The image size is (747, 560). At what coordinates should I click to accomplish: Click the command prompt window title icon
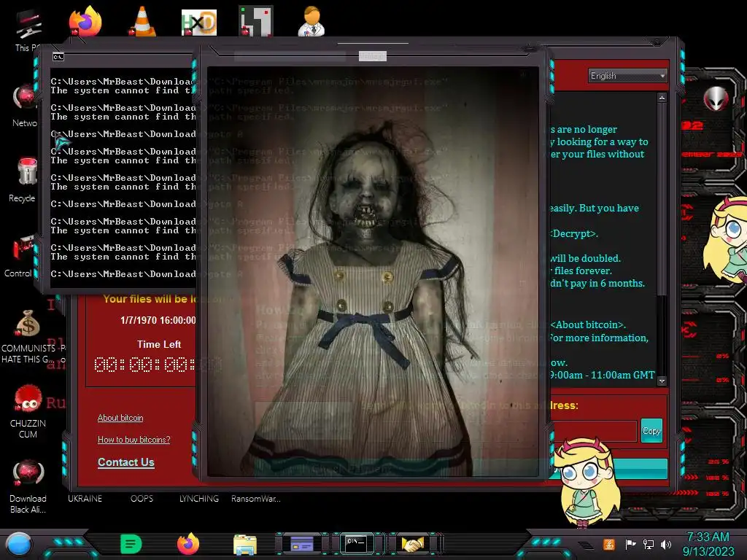(x=58, y=57)
